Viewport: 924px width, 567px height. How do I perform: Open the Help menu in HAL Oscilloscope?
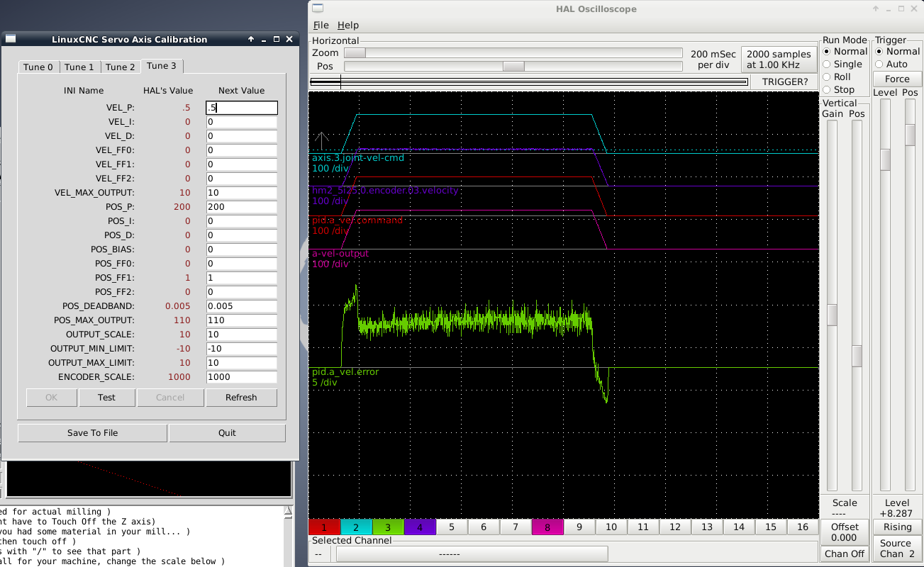(x=348, y=25)
